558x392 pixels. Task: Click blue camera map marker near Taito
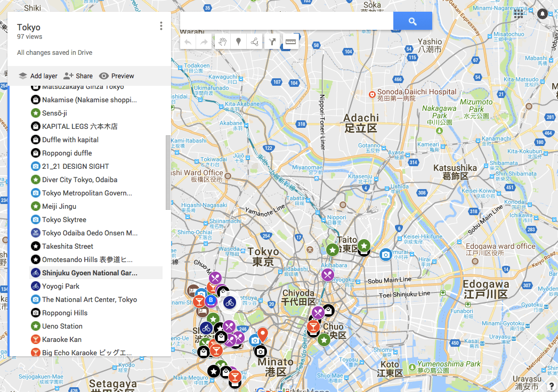[385, 255]
